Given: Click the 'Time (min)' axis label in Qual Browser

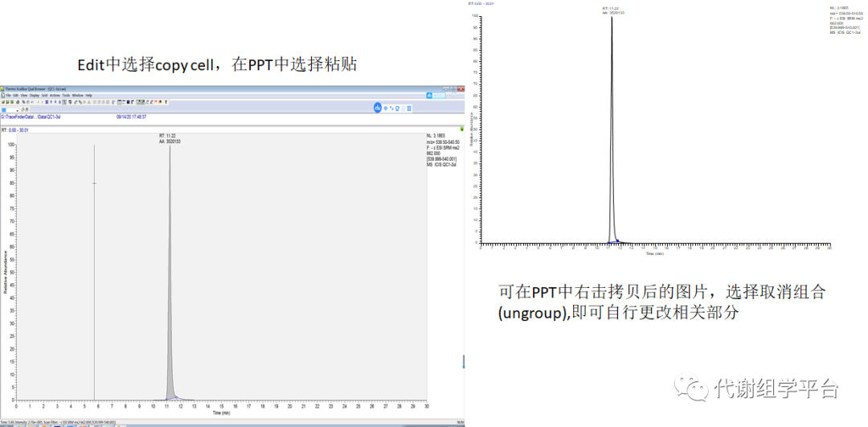Looking at the screenshot, I should (x=222, y=413).
